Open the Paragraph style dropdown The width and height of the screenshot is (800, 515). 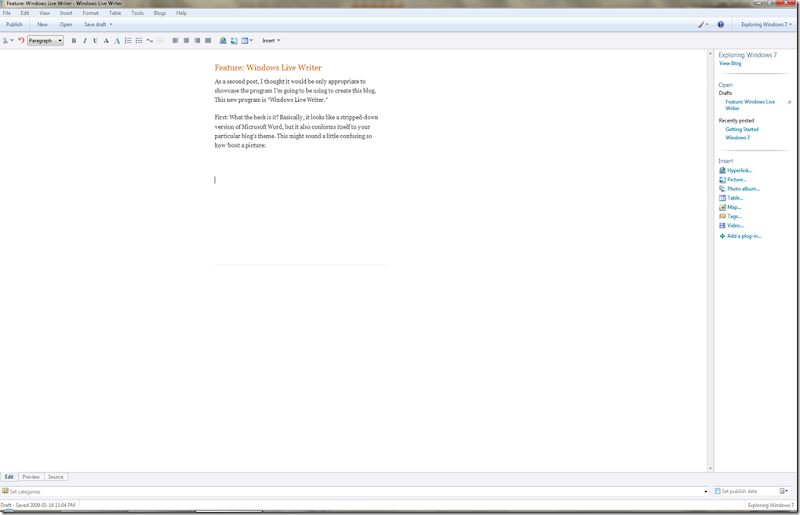45,40
